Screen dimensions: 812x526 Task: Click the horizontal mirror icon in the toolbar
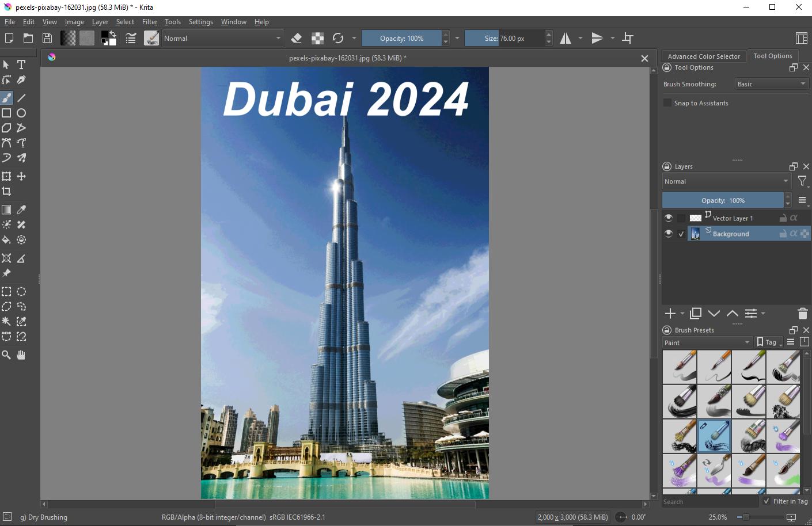pyautogui.click(x=566, y=38)
